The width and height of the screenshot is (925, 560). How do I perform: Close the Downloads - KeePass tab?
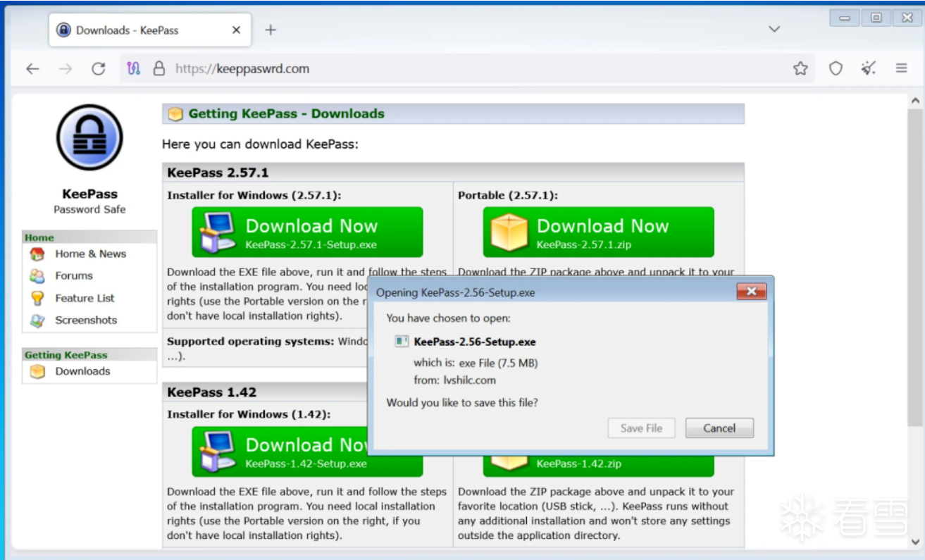[x=236, y=30]
